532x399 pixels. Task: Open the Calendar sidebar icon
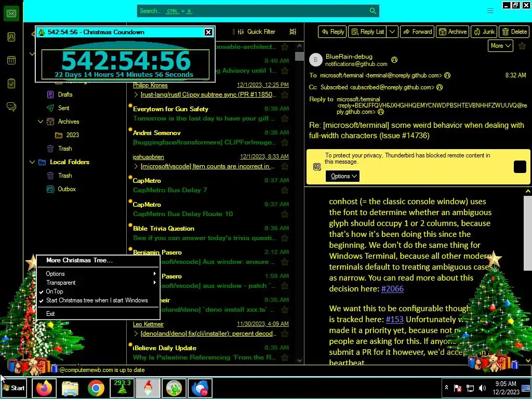pyautogui.click(x=11, y=60)
